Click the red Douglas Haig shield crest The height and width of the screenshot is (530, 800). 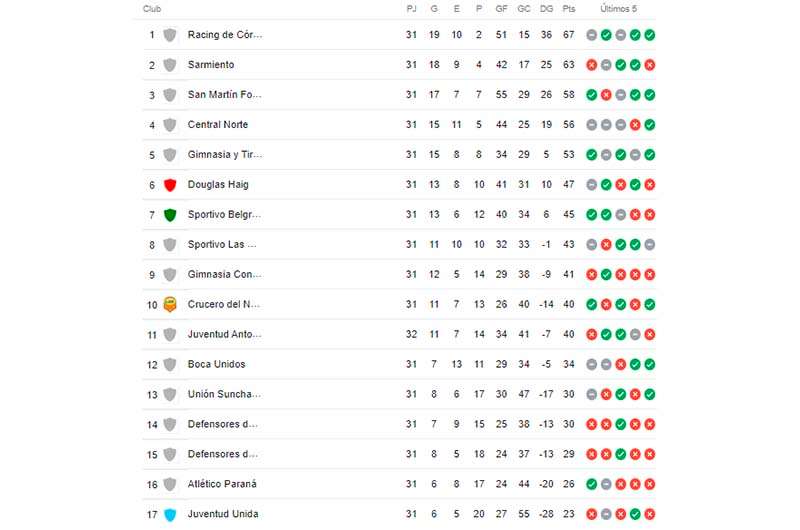click(x=170, y=185)
